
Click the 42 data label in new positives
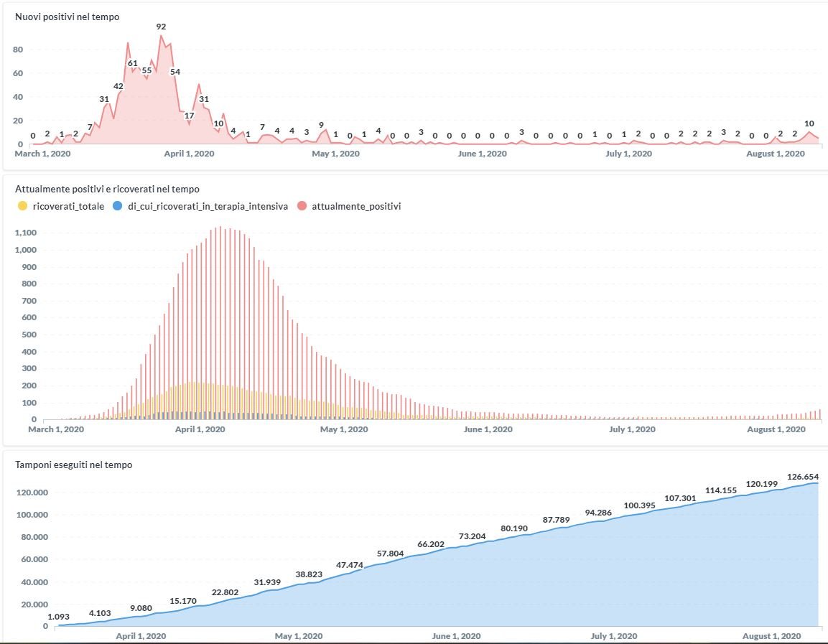point(118,86)
